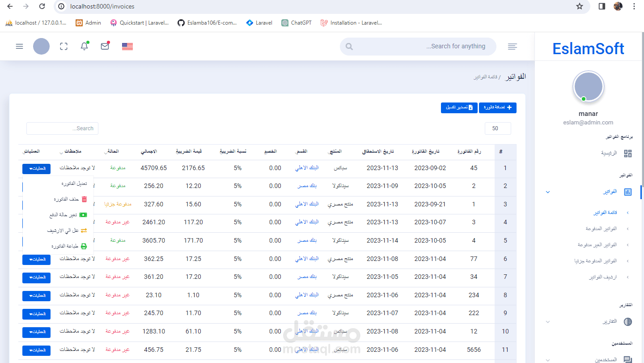Click the search magnifier icon

tap(349, 47)
